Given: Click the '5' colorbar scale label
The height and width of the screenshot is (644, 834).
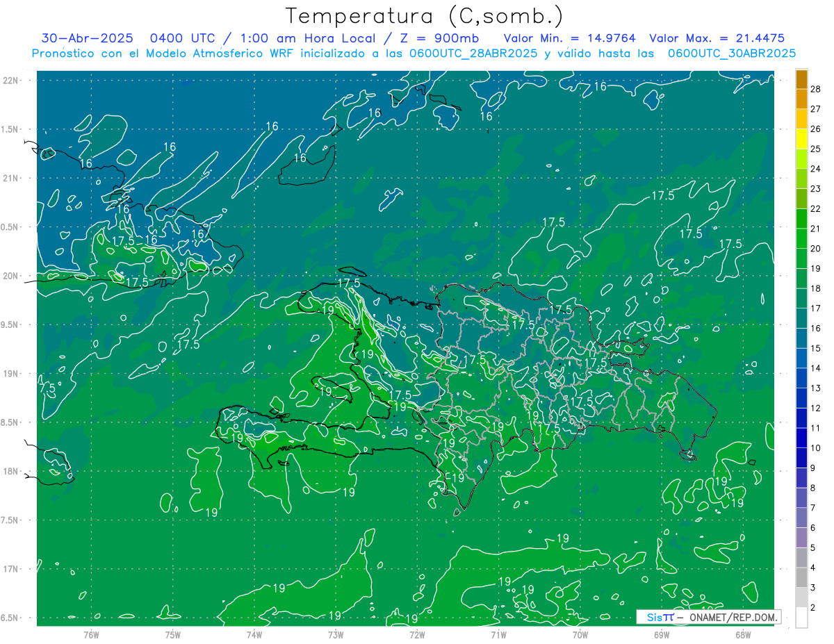Looking at the screenshot, I should coord(814,548).
